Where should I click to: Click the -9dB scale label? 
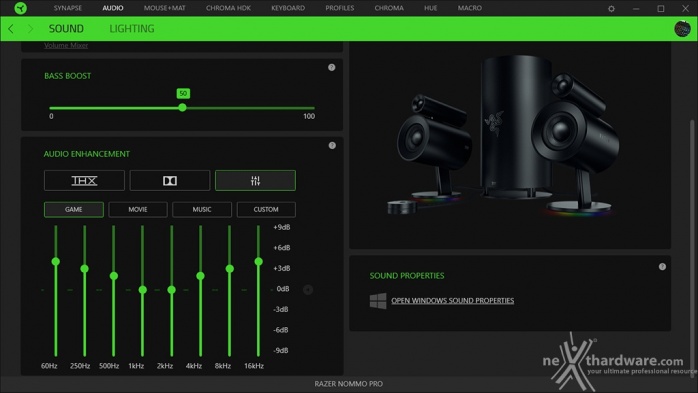click(281, 351)
